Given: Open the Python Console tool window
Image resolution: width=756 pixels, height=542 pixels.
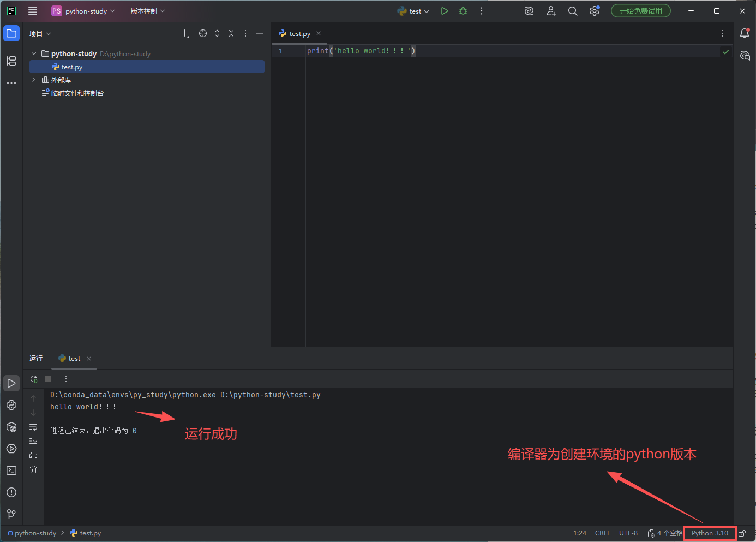Looking at the screenshot, I should point(11,405).
